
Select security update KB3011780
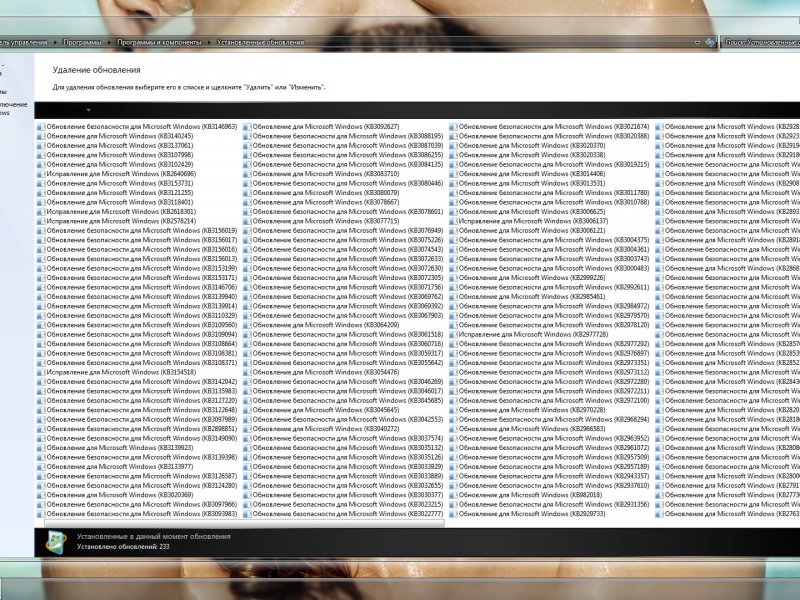coord(549,193)
